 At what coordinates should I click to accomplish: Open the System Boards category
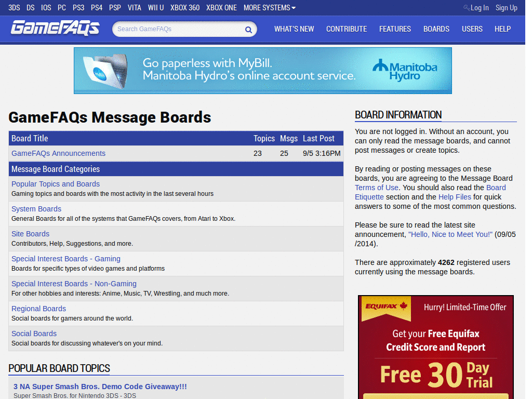[x=36, y=208]
